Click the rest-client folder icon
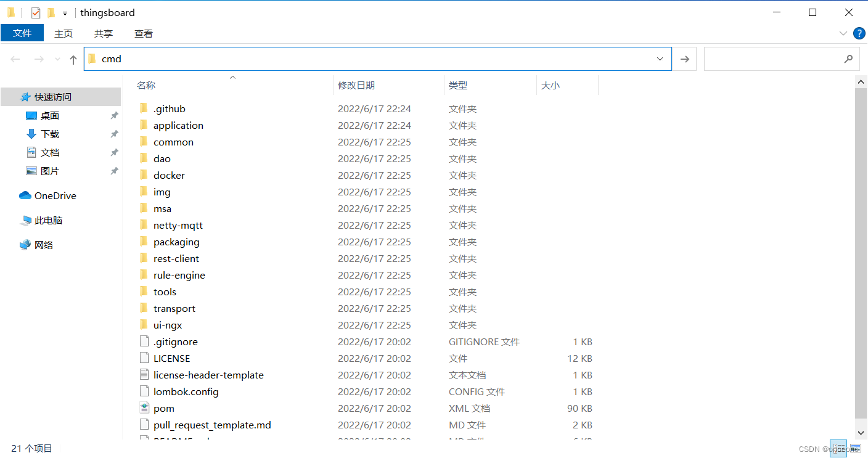 pos(144,258)
